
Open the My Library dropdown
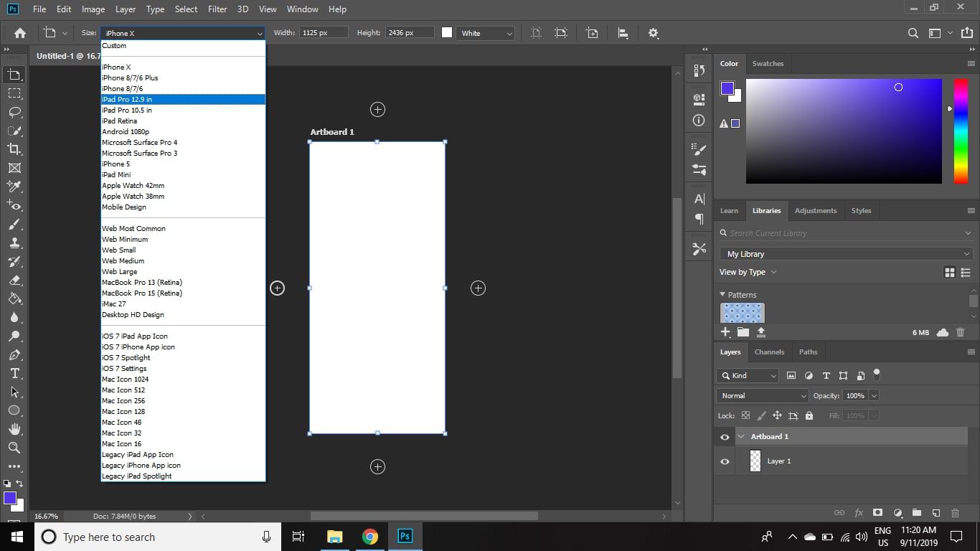[846, 254]
